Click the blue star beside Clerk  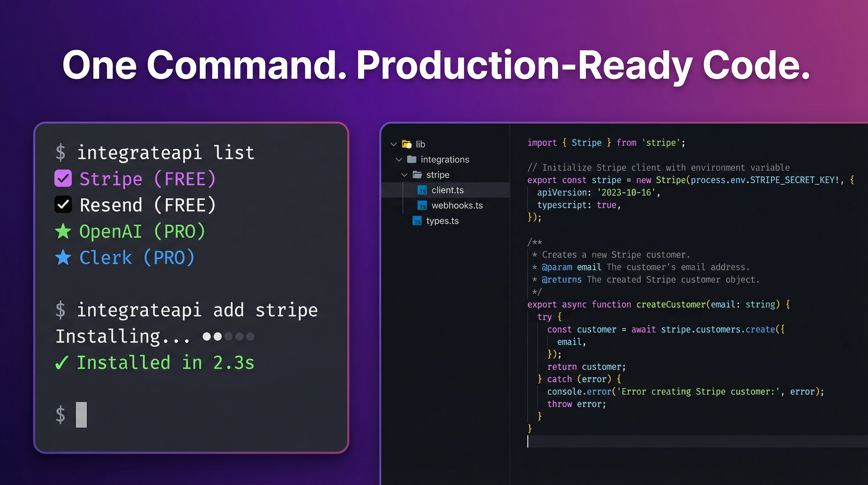tap(63, 258)
